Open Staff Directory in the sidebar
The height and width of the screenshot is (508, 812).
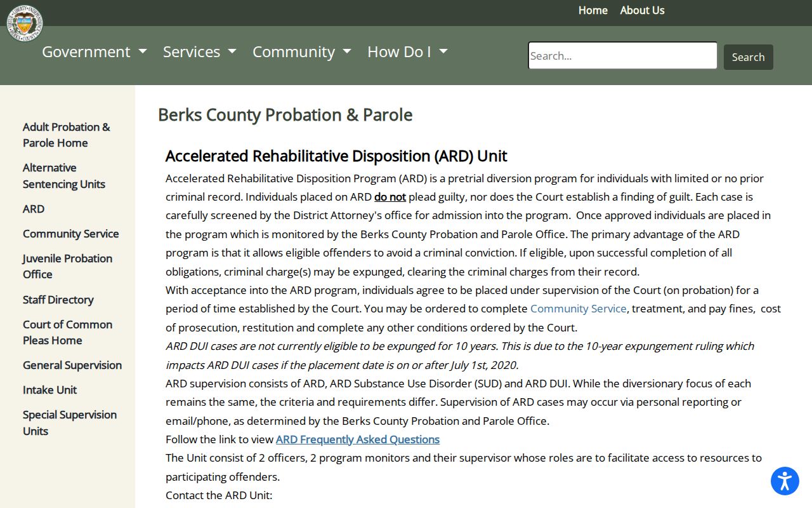point(58,300)
